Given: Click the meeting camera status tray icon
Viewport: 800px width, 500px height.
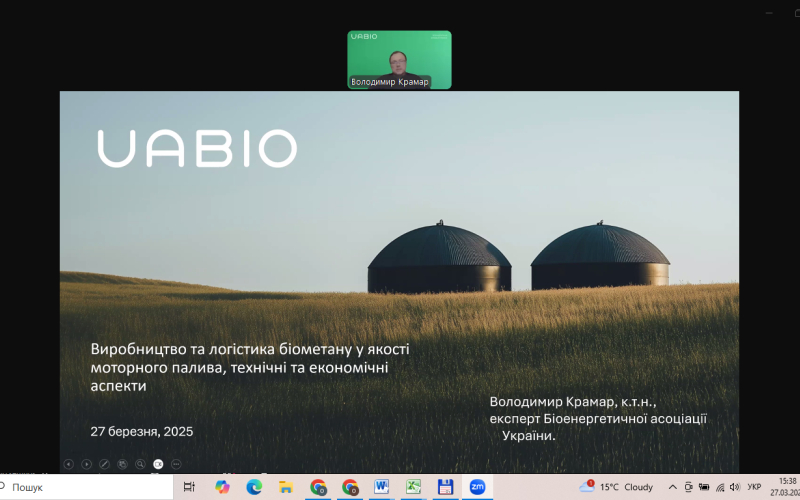Looking at the screenshot, I should click(x=688, y=487).
